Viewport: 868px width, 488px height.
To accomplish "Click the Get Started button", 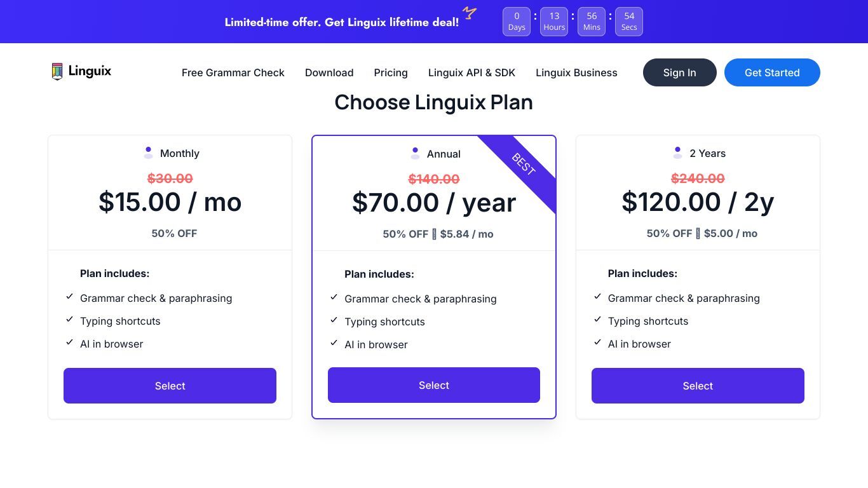I will (x=772, y=72).
